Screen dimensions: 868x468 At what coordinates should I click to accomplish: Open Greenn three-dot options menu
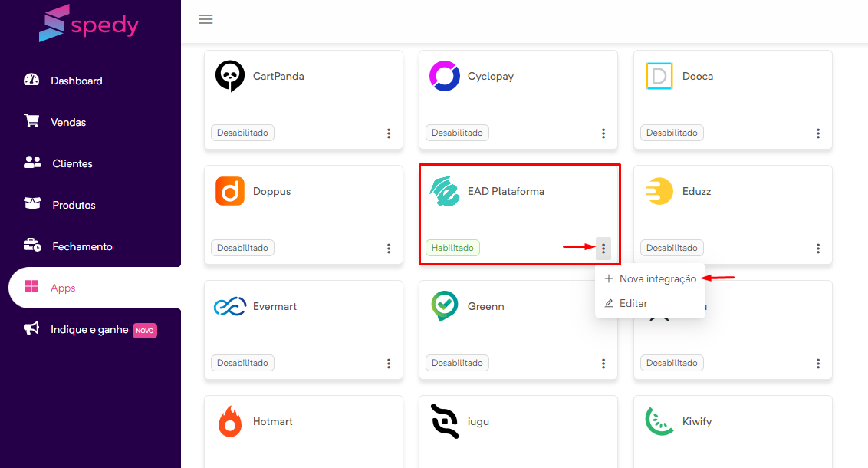click(x=603, y=364)
